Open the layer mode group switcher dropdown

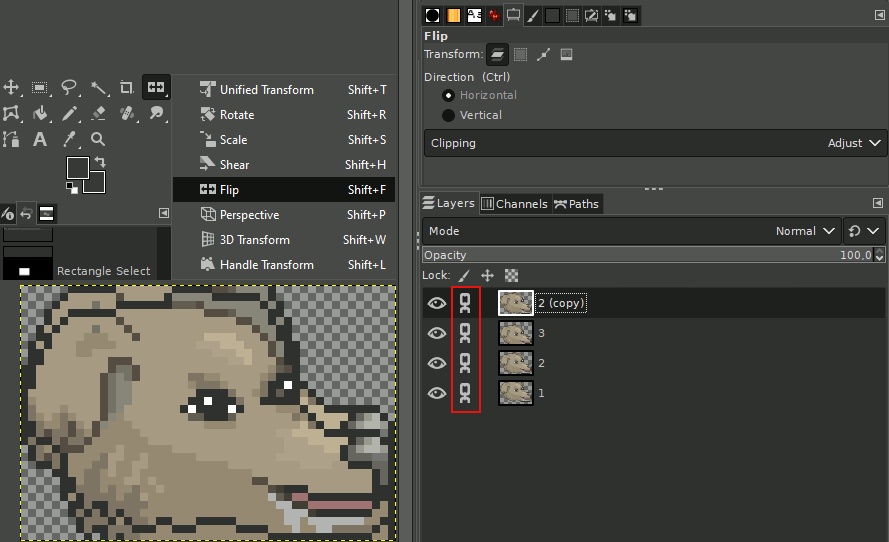click(864, 231)
